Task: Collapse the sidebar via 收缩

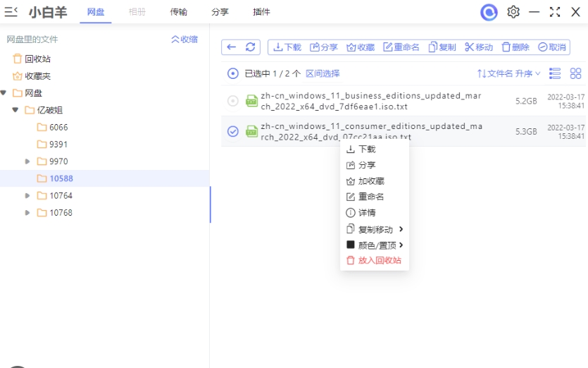Action: [x=184, y=39]
